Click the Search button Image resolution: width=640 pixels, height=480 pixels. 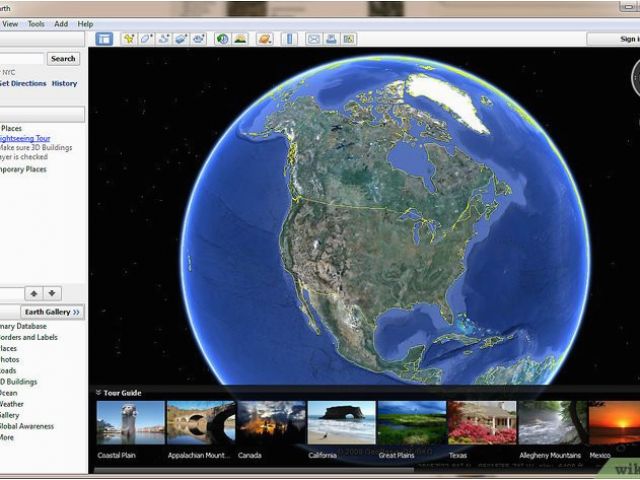[63, 59]
